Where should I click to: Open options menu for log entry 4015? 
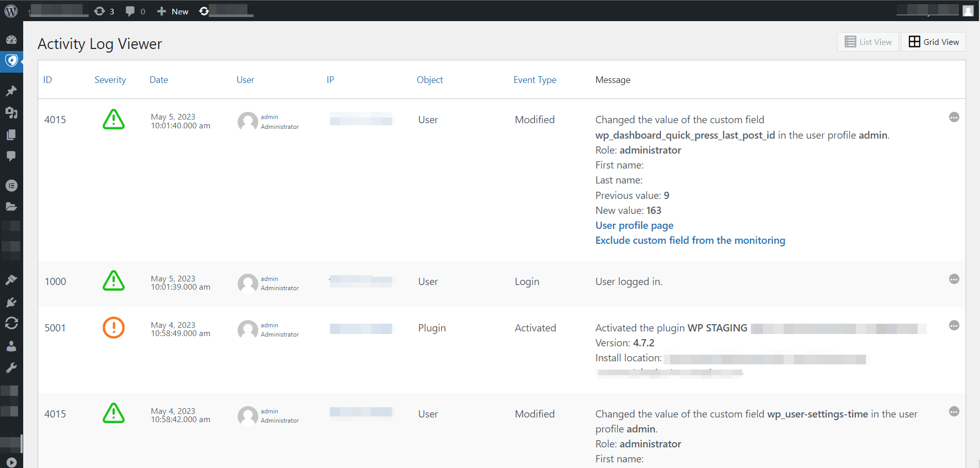(x=954, y=118)
